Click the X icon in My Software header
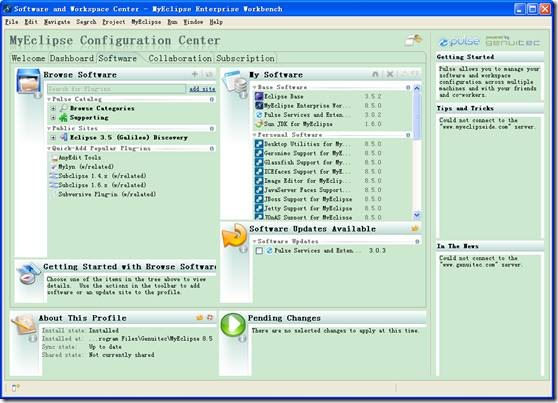This screenshot has height=403, width=558. (390, 74)
